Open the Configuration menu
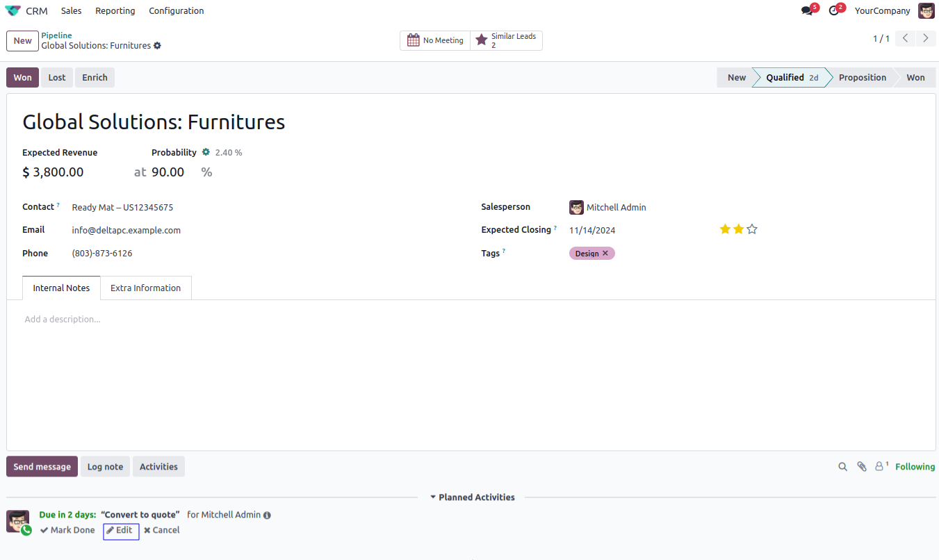 [x=177, y=11]
